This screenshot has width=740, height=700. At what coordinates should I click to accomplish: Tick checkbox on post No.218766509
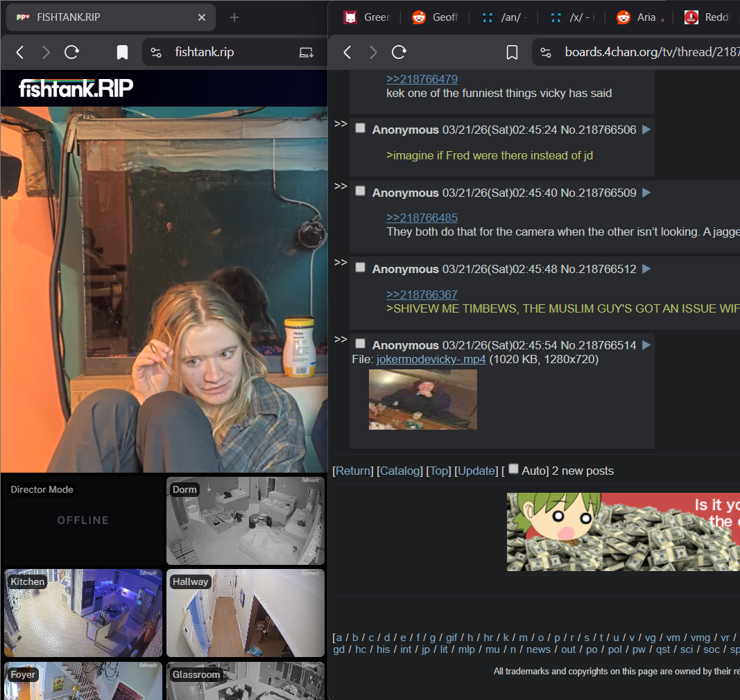pyautogui.click(x=360, y=191)
